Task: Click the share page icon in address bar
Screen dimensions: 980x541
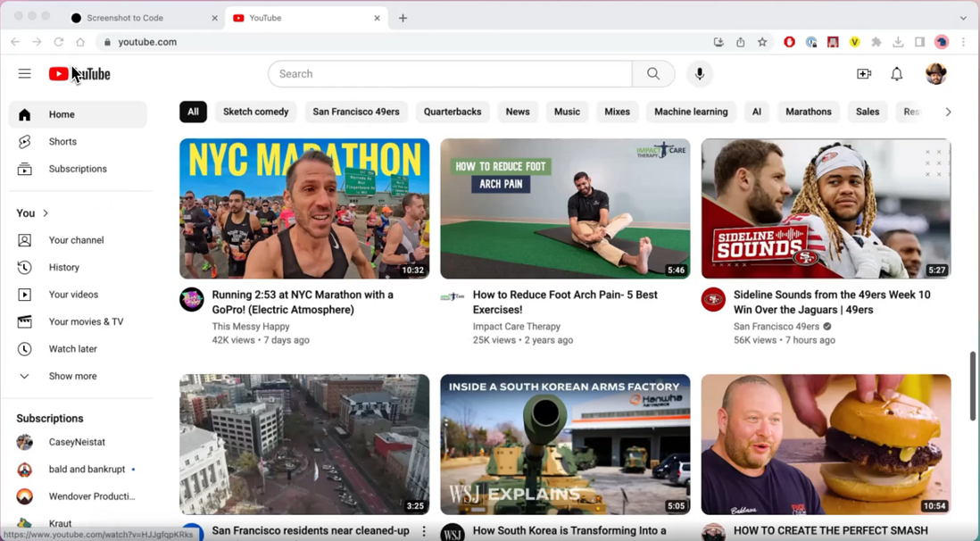Action: click(x=741, y=42)
